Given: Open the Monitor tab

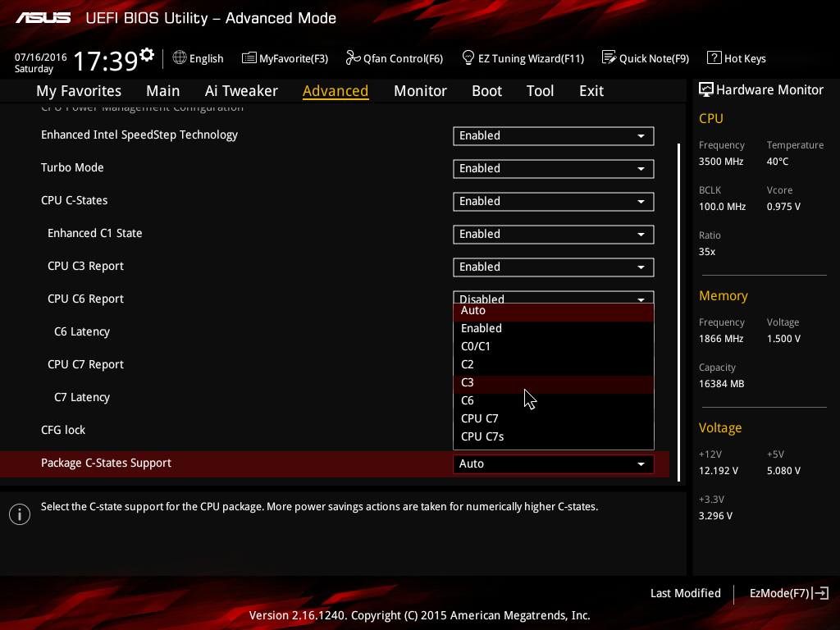Looking at the screenshot, I should 420,91.
